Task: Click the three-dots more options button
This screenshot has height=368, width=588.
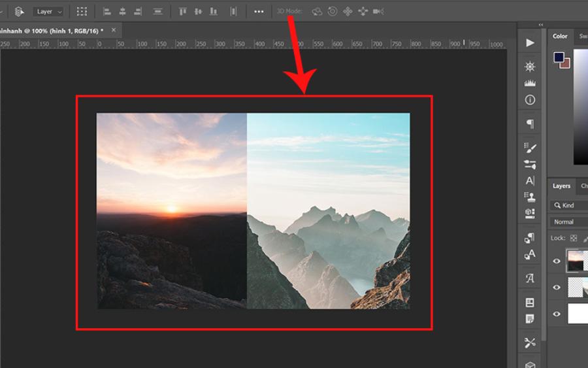Action: 259,12
